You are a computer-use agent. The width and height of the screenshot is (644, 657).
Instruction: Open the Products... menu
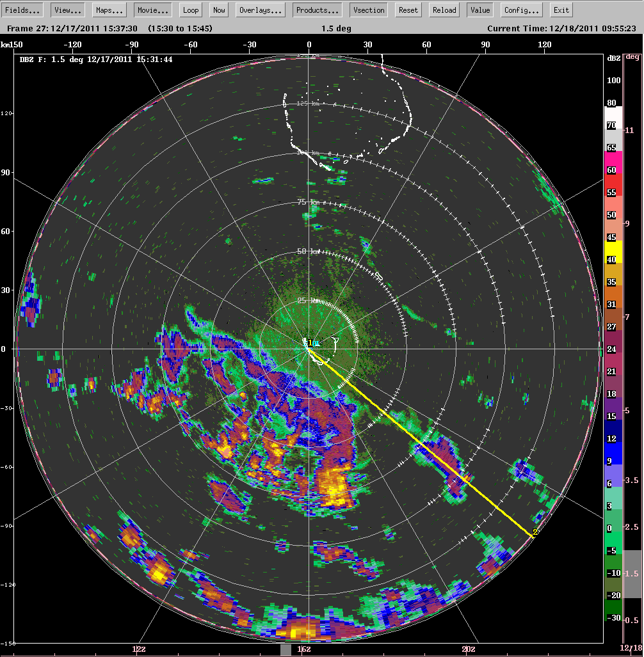pos(318,10)
